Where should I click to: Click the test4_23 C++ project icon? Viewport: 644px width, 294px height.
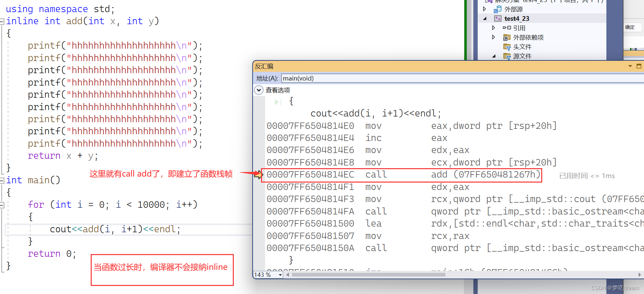[x=498, y=18]
